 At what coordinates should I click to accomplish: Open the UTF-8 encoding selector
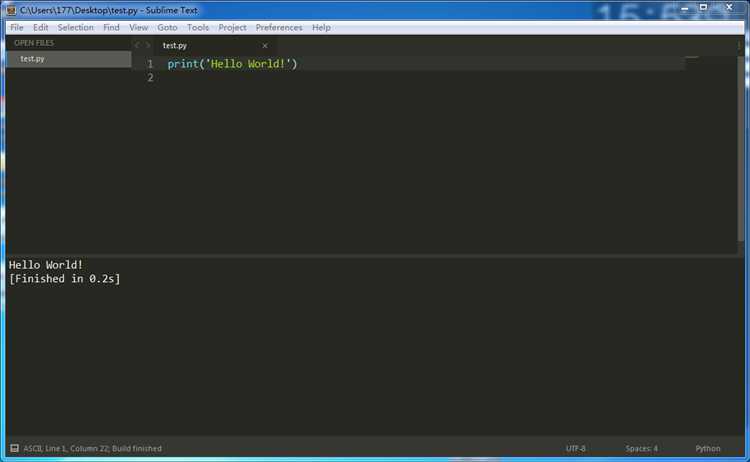[x=576, y=448]
